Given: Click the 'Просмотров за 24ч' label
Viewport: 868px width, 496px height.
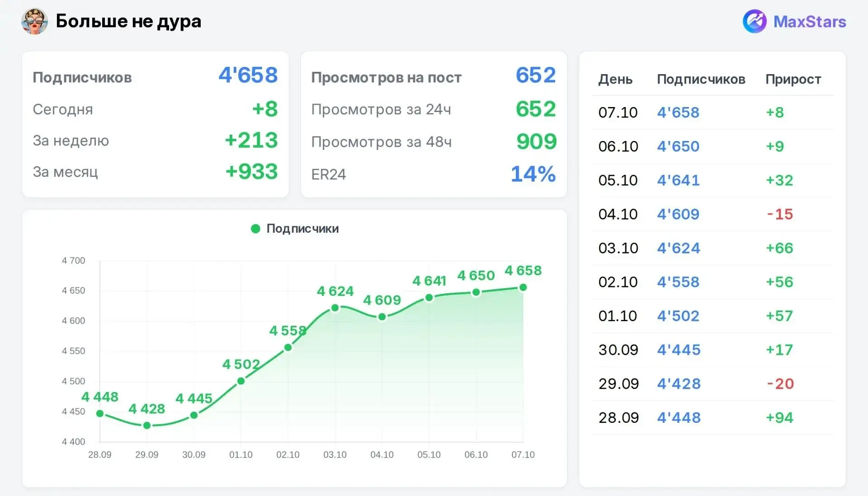Looking at the screenshot, I should [381, 109].
